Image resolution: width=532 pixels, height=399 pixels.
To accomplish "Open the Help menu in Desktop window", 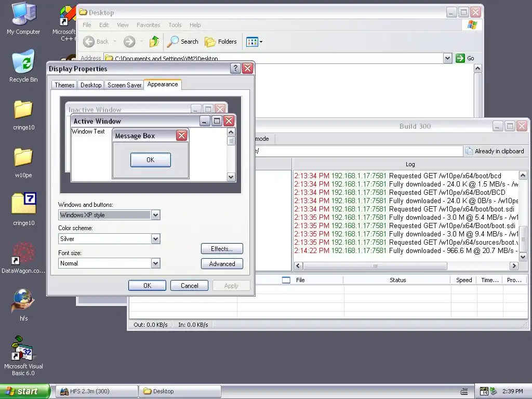I will 195,25.
